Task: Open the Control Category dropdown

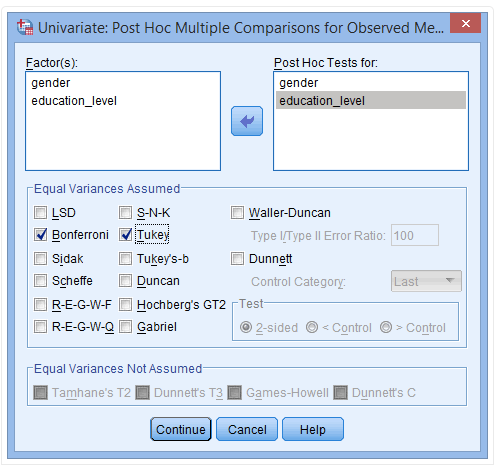Action: [x=426, y=281]
